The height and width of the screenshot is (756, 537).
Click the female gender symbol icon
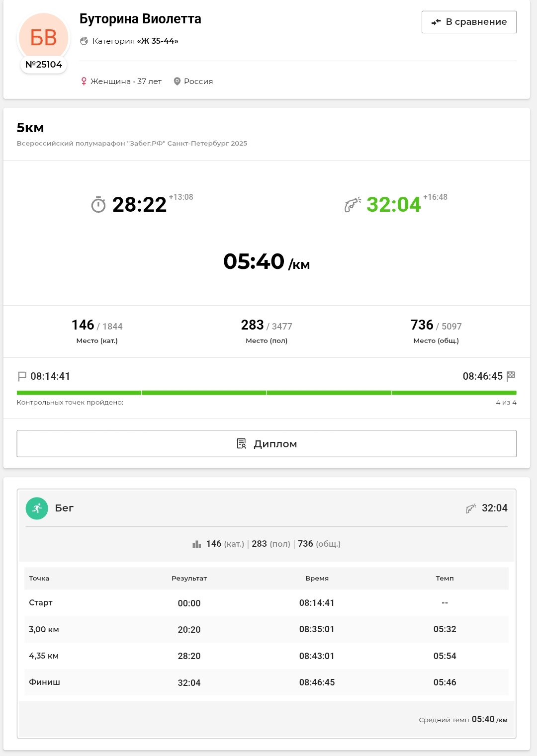click(84, 81)
